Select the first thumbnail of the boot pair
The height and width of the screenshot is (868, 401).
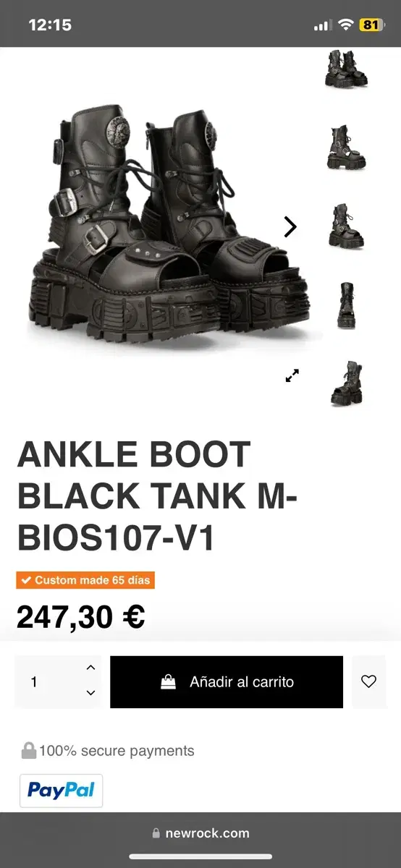(346, 69)
